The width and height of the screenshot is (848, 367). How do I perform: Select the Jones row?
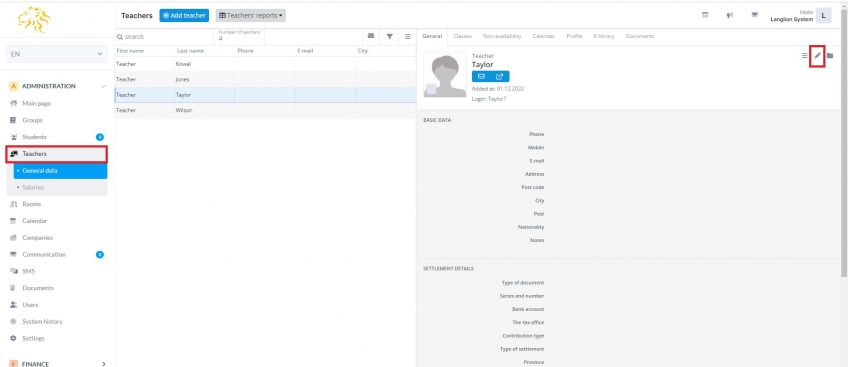click(265, 79)
